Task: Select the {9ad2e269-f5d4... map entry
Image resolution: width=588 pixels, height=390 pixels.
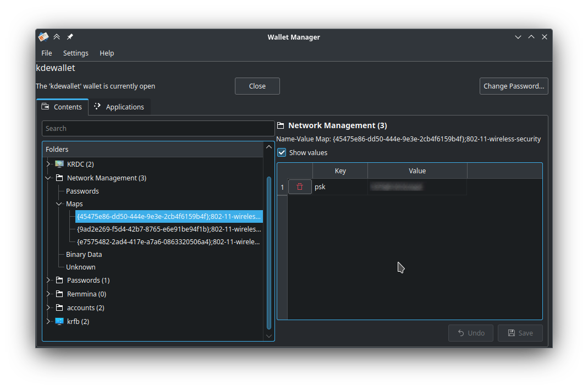Action: [169, 229]
